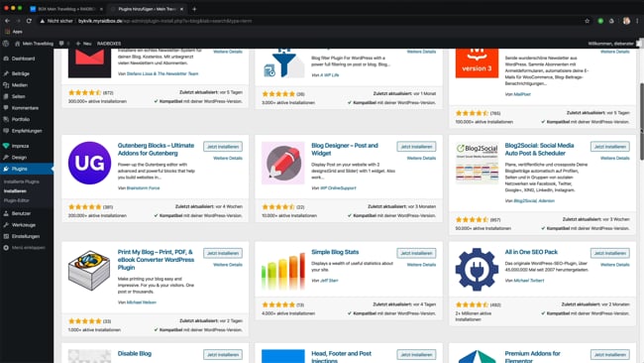644x363 pixels.
Task: Click the Medien icon in sidebar
Action: click(x=6, y=85)
